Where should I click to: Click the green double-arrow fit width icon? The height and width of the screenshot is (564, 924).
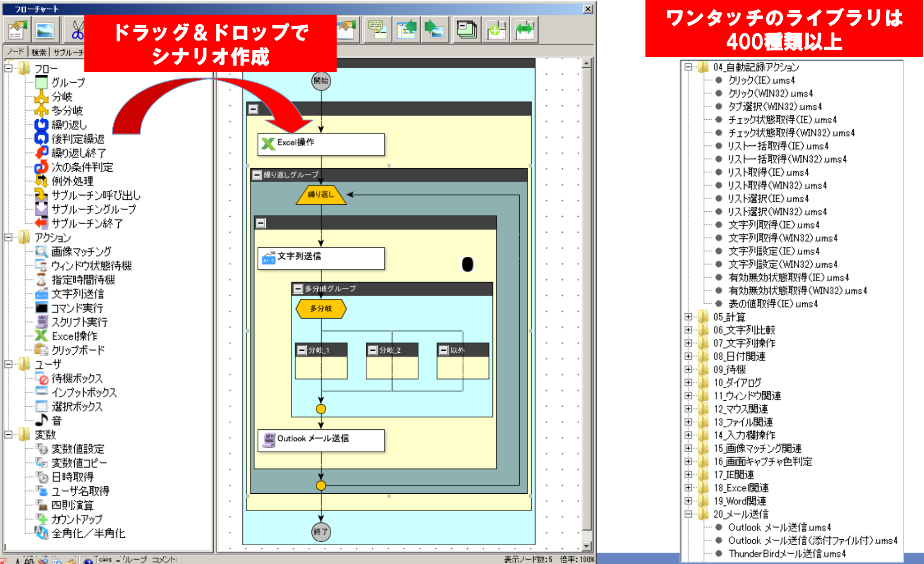525,30
